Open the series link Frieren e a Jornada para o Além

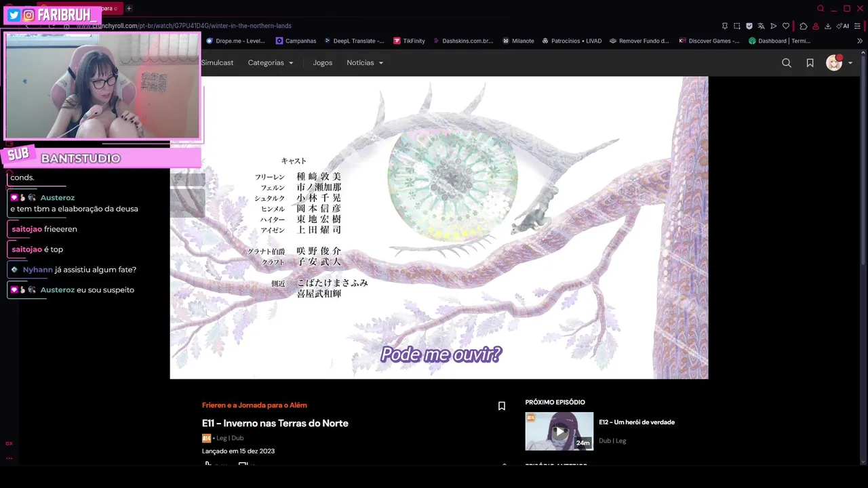[254, 405]
